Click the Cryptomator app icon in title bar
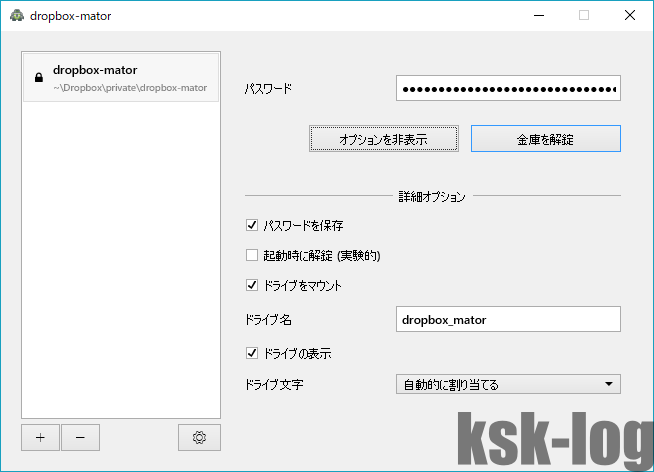654x472 pixels. tap(17, 15)
